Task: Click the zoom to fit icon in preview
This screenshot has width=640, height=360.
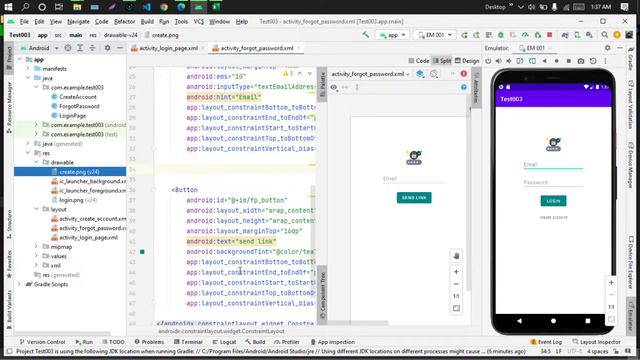Action: pos(456,308)
